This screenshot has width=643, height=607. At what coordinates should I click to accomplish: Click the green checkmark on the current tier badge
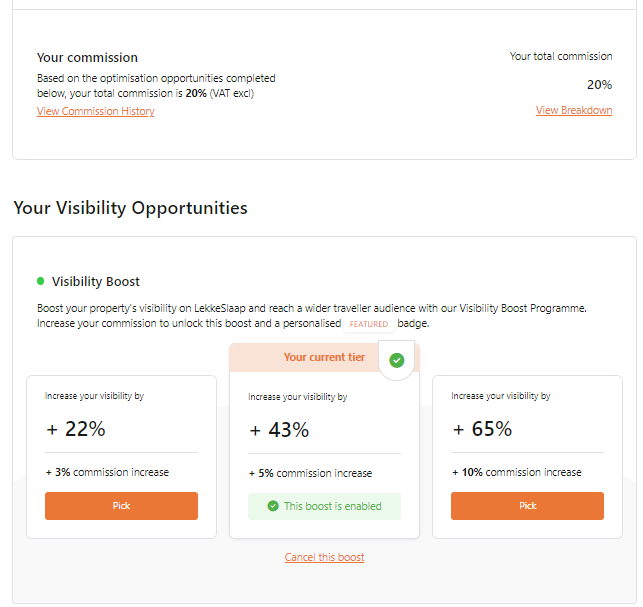pos(397,361)
